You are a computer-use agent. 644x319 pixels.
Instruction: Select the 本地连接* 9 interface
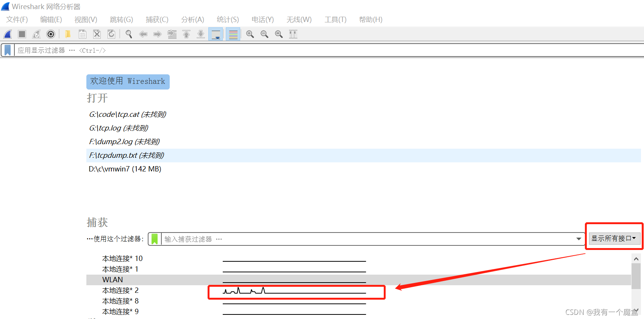120,311
